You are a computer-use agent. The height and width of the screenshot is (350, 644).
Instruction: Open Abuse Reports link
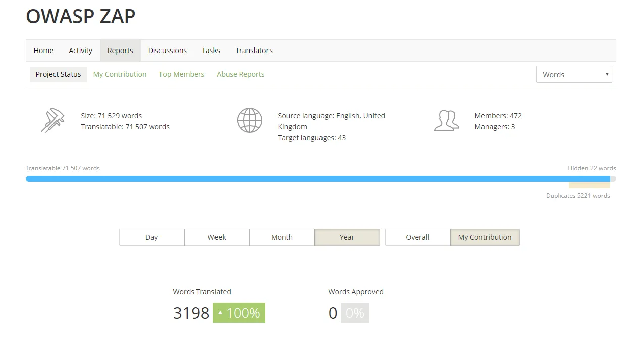pyautogui.click(x=241, y=74)
